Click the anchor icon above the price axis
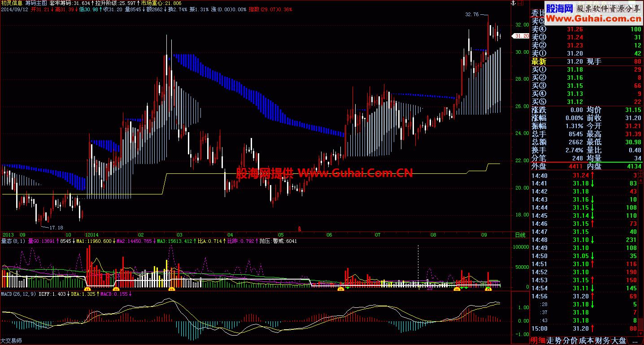The height and width of the screenshot is (345, 644). click(x=513, y=3)
